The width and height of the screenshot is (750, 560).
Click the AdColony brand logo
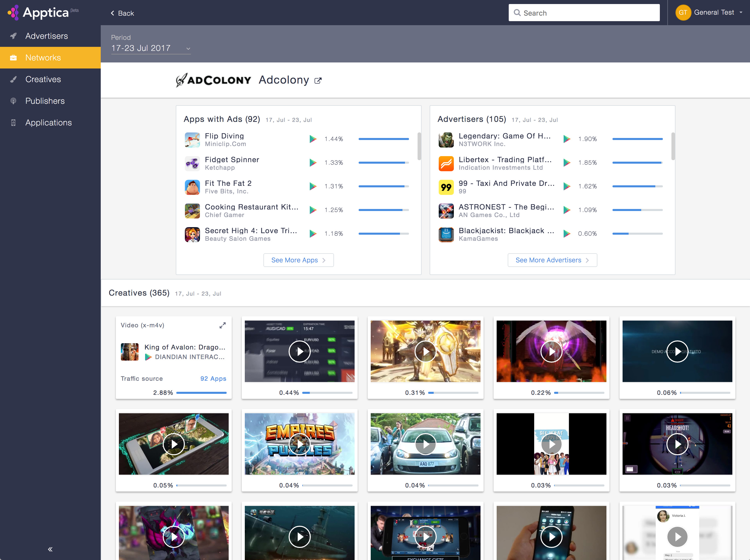[213, 80]
